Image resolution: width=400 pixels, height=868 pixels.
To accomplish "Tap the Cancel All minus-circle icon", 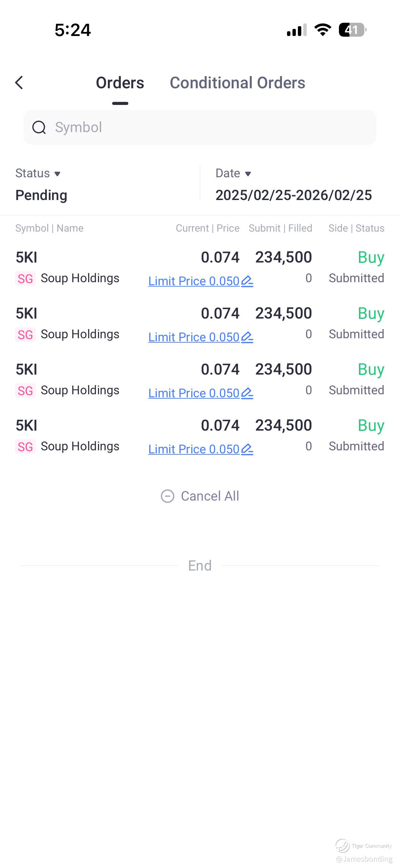I will point(167,496).
